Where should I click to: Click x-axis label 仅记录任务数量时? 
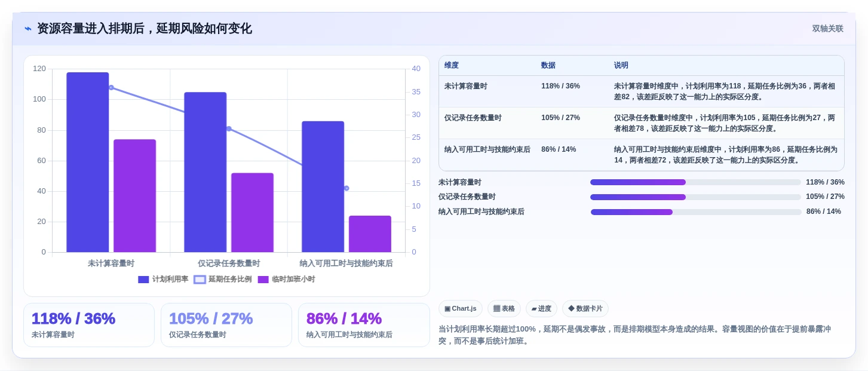point(229,263)
